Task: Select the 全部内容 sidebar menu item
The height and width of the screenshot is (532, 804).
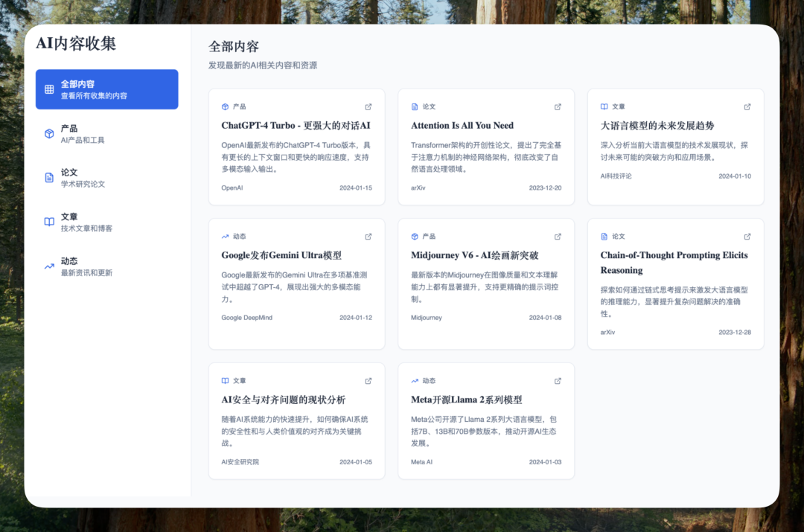Action: pos(106,89)
